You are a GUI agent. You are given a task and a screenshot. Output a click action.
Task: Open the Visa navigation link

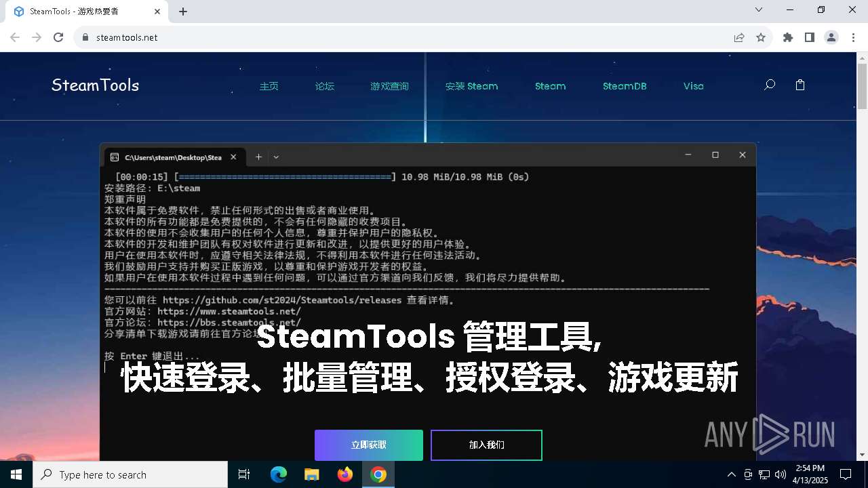click(x=693, y=86)
